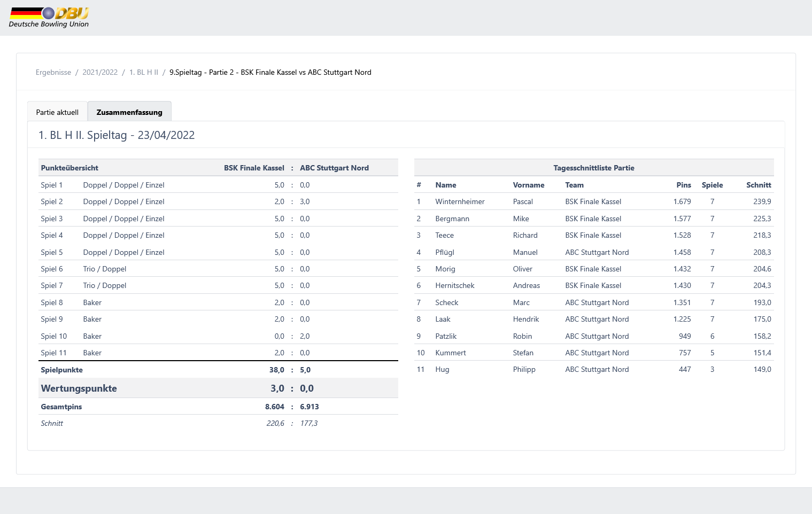Click Trio / Doppel in Spiel 6 row

pos(105,269)
